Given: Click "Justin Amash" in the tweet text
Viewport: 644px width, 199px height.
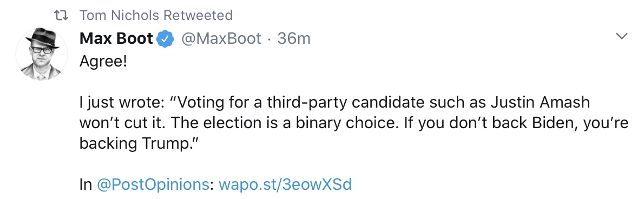Looking at the screenshot, I should click(x=540, y=103).
